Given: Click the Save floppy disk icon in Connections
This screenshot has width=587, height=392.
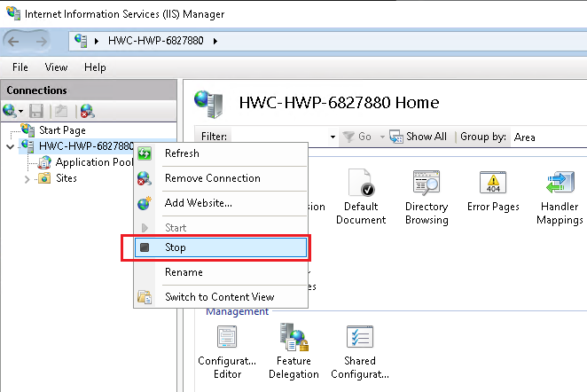Looking at the screenshot, I should coord(36,111).
